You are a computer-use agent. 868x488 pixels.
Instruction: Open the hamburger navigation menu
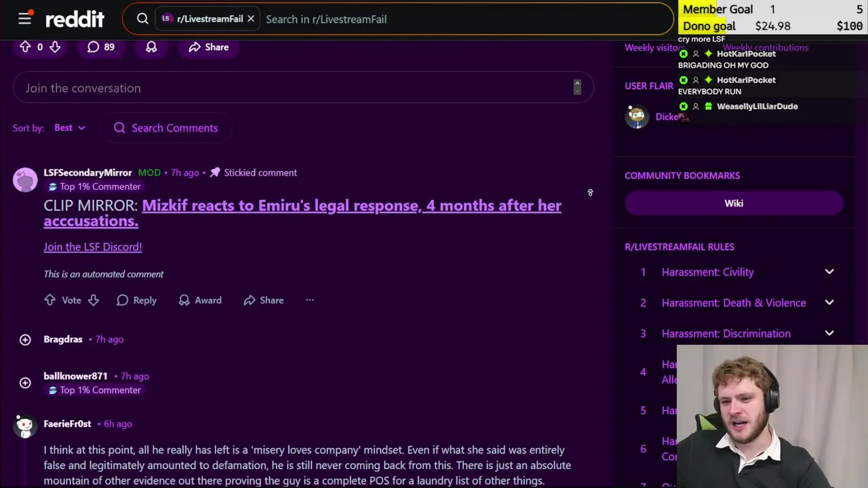click(x=25, y=19)
